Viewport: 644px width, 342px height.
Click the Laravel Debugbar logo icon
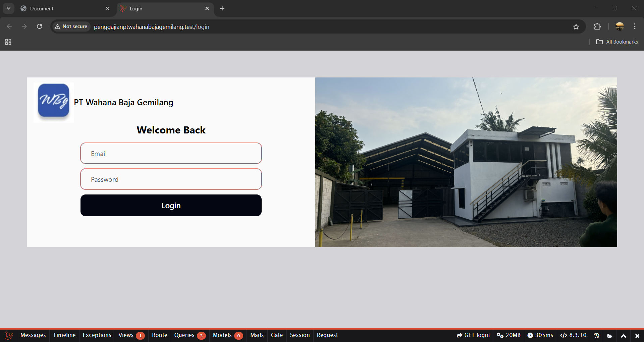(x=9, y=335)
